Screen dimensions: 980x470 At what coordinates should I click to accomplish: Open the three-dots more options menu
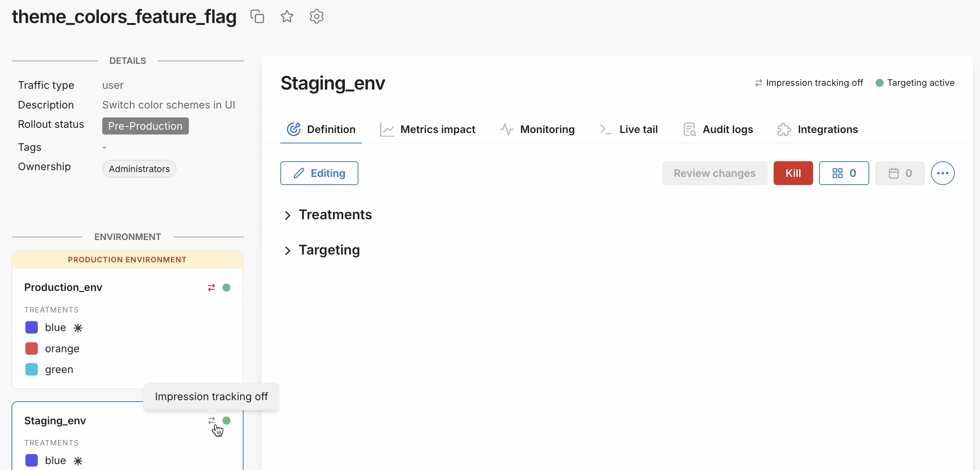[942, 174]
